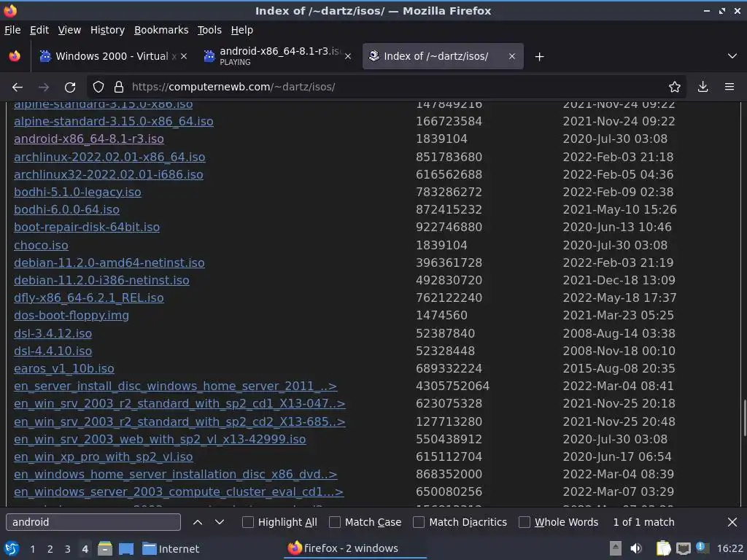Screen dimensions: 747x560
Task: Click the 16:22 clock
Action: pyautogui.click(x=729, y=549)
